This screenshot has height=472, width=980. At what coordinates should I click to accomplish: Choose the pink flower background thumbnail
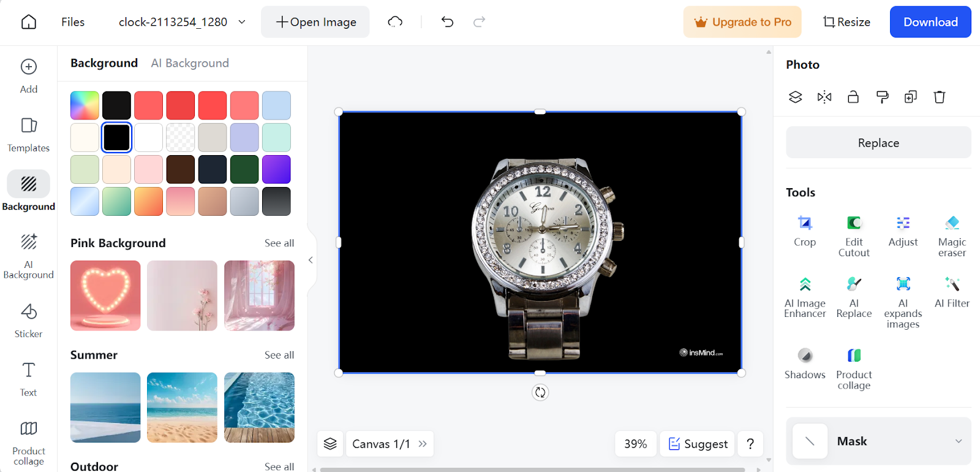point(182,295)
